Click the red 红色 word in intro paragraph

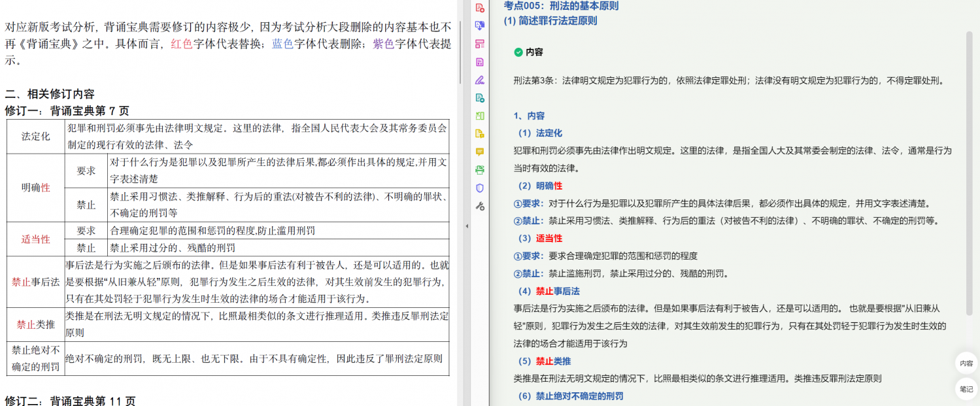click(182, 44)
